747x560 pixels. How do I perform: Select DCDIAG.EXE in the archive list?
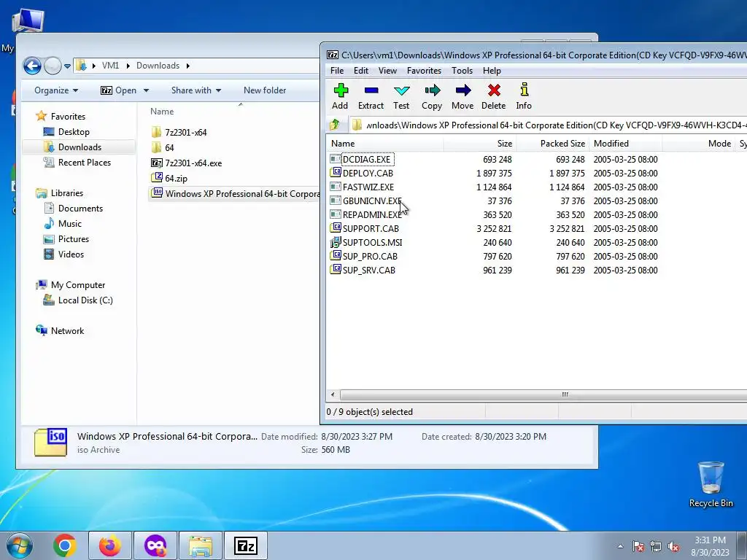(x=366, y=159)
